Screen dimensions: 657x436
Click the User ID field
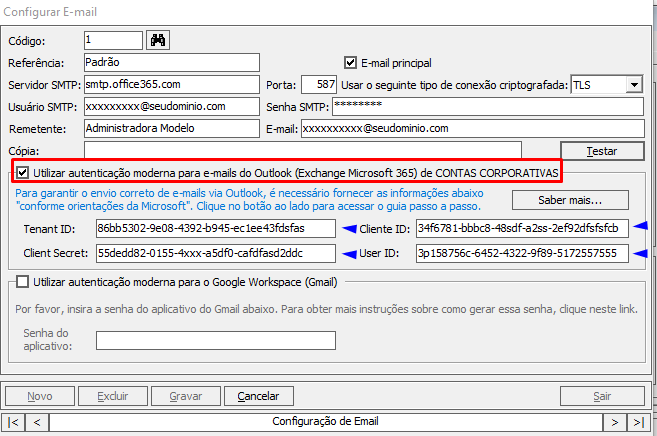click(x=522, y=253)
